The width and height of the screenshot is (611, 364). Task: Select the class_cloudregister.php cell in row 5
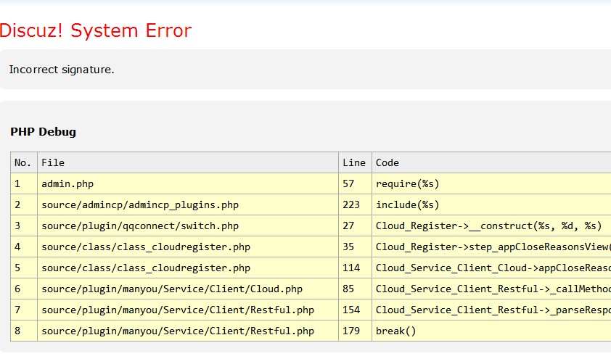click(x=188, y=268)
